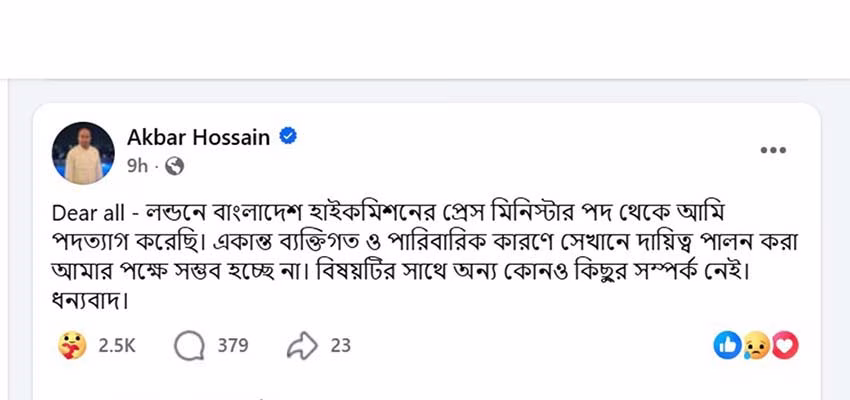Click the globe public audience icon
This screenshot has width=850, height=400.
tap(173, 165)
